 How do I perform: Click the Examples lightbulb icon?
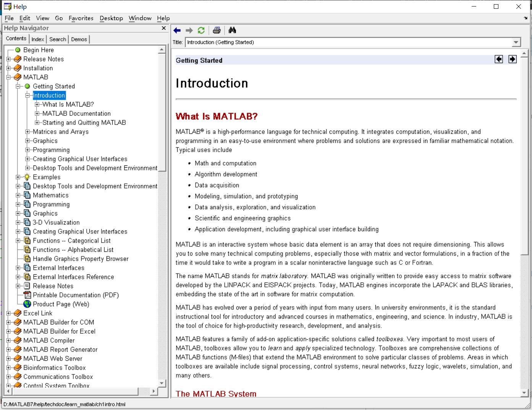(27, 177)
